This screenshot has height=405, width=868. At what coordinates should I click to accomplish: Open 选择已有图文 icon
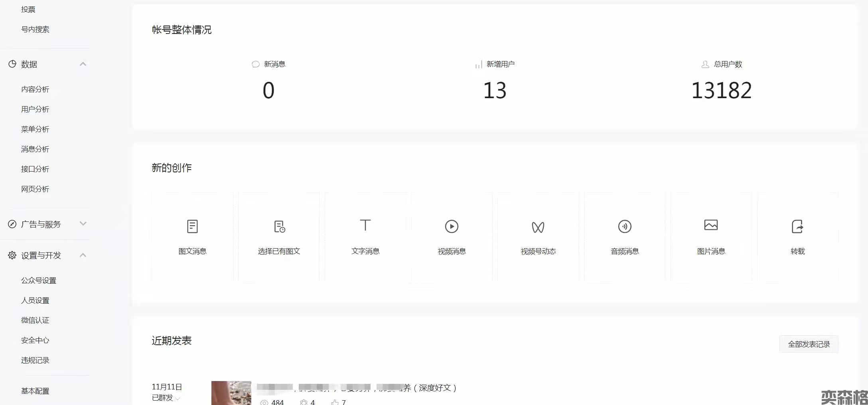pyautogui.click(x=279, y=226)
